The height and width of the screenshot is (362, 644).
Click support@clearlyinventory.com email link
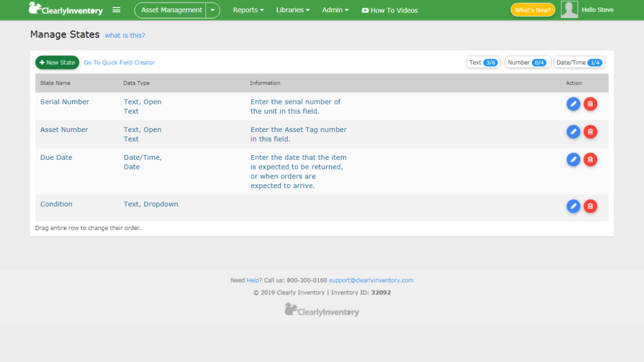(371, 280)
